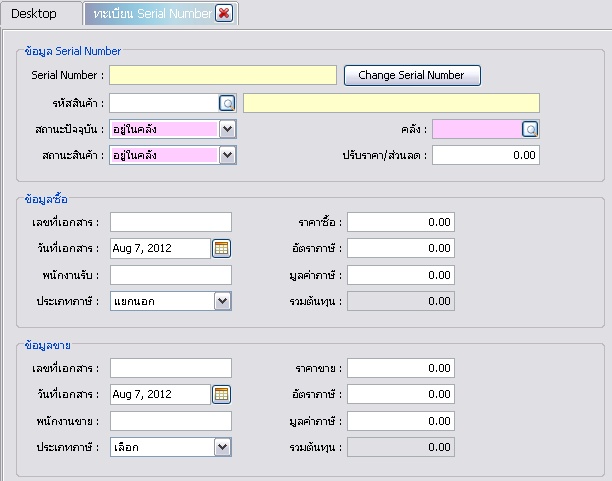
Task: Click the ราคาซื้อ purchase price field
Action: 400,222
